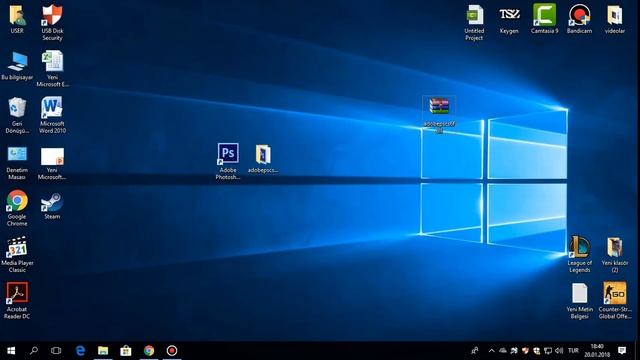
Task: Select the Steam desktop shortcut
Action: coord(52,206)
